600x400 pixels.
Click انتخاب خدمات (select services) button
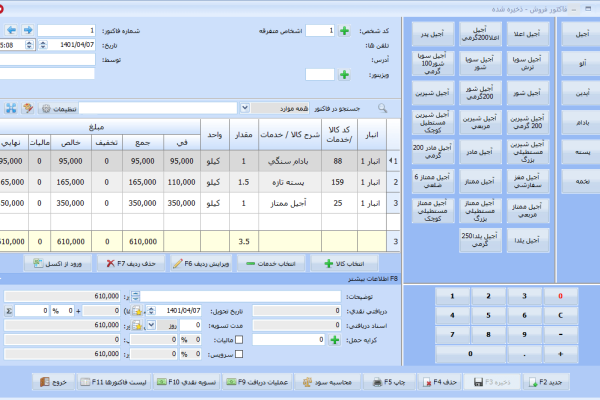pos(271,264)
